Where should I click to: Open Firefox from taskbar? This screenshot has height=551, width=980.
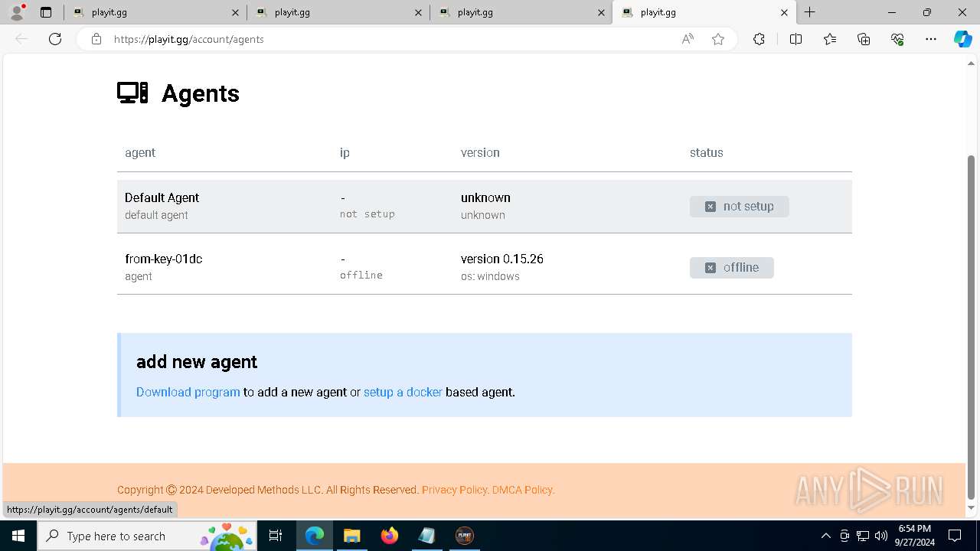click(x=390, y=536)
